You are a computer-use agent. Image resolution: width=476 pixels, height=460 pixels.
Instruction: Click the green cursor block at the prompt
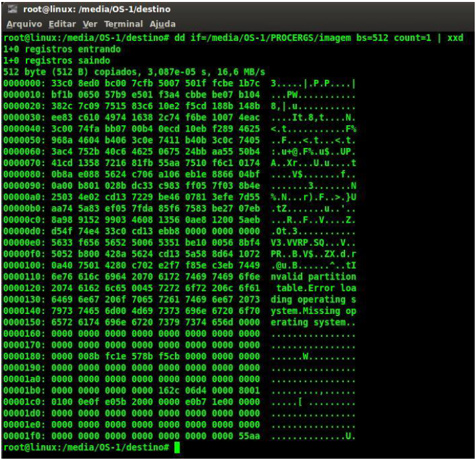(x=176, y=447)
